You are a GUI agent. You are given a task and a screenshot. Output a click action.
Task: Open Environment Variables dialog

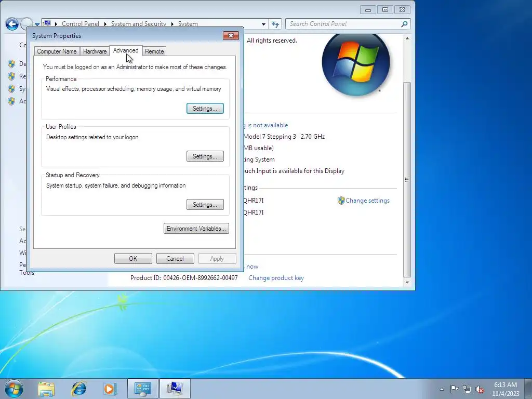(x=196, y=229)
